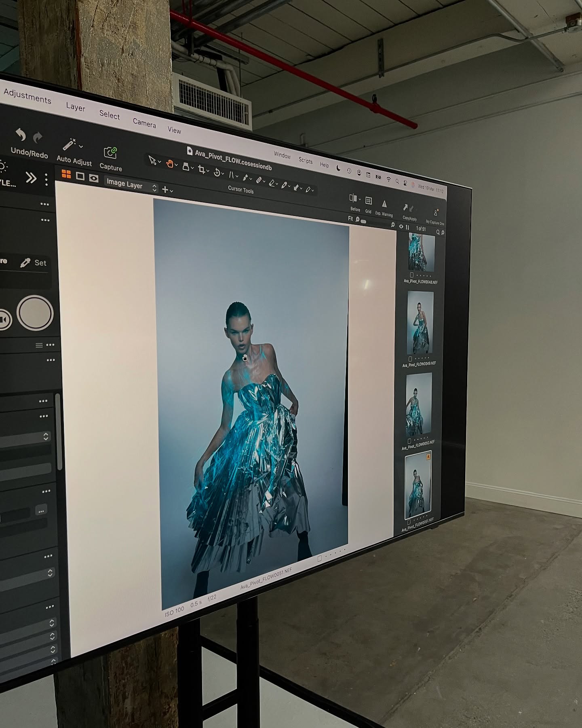Select the Pointer arrow cursor tool
582x728 pixels.
152,161
